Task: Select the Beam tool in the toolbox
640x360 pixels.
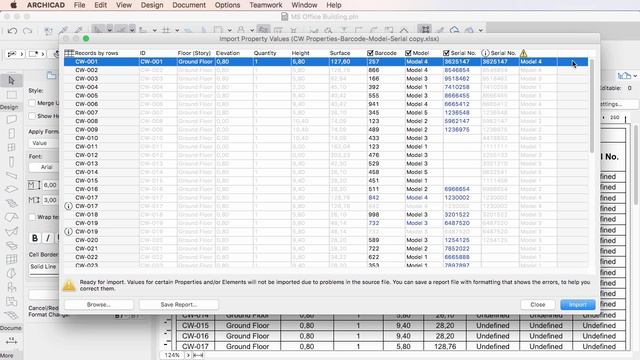Action: tap(11, 176)
